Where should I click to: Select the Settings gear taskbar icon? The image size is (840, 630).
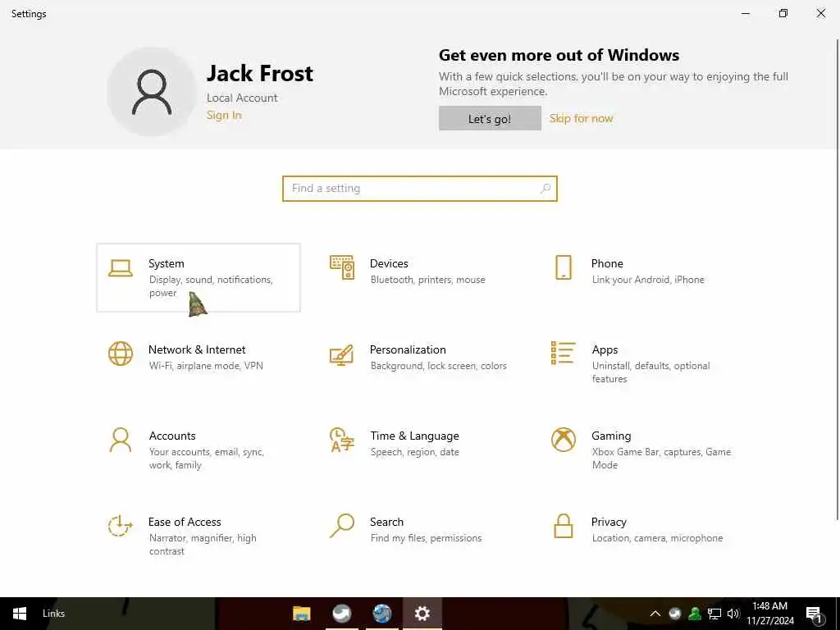422,614
